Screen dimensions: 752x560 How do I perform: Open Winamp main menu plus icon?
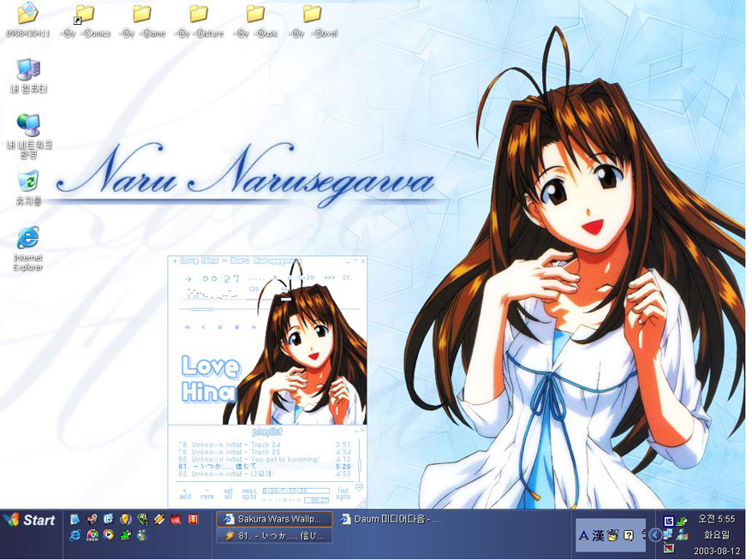175,261
